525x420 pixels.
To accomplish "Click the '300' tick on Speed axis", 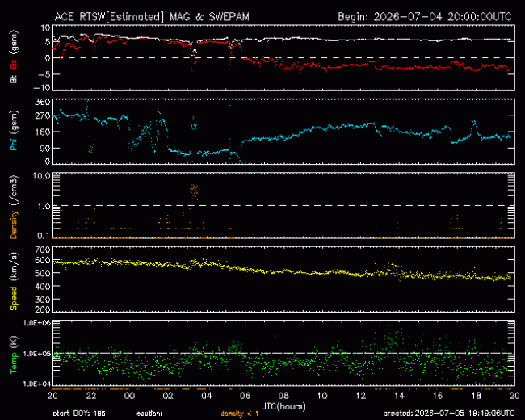I will coord(43,300).
